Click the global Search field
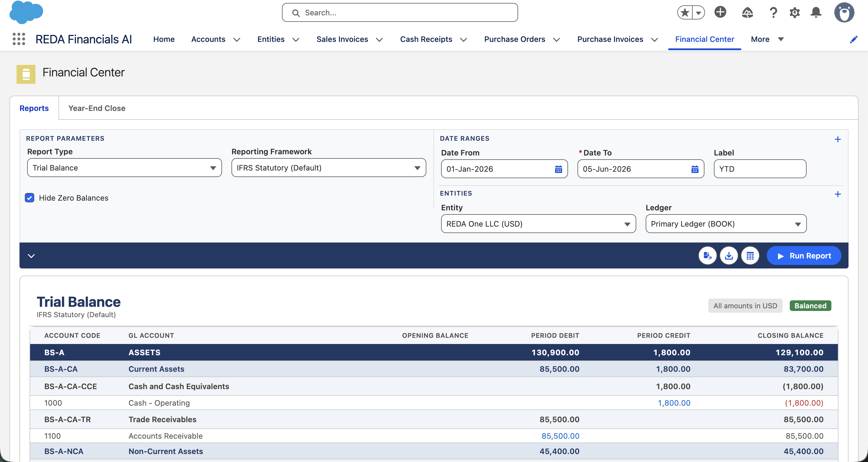This screenshot has height=462, width=868. [x=400, y=12]
